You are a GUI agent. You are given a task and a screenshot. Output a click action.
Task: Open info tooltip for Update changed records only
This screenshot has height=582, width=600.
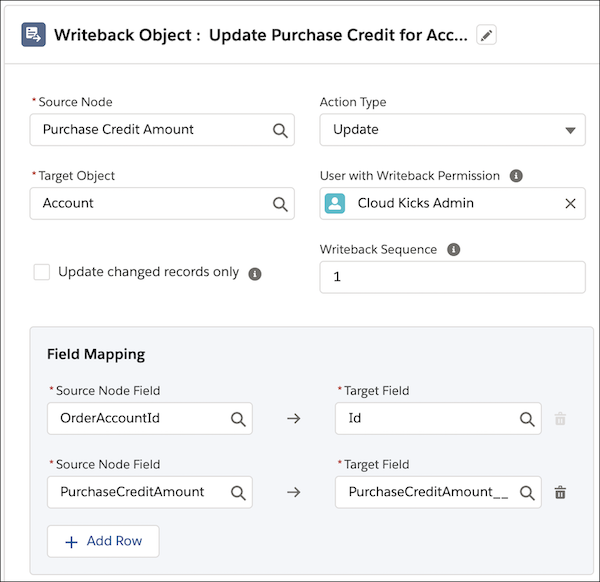[x=255, y=274]
